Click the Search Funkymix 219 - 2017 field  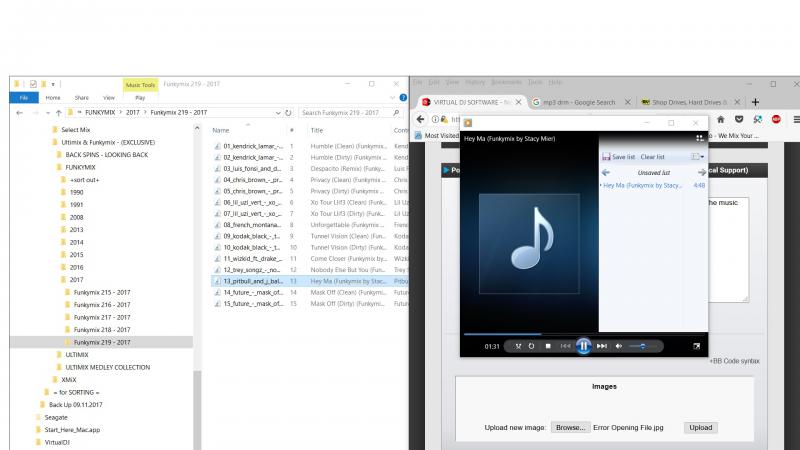pyautogui.click(x=350, y=113)
